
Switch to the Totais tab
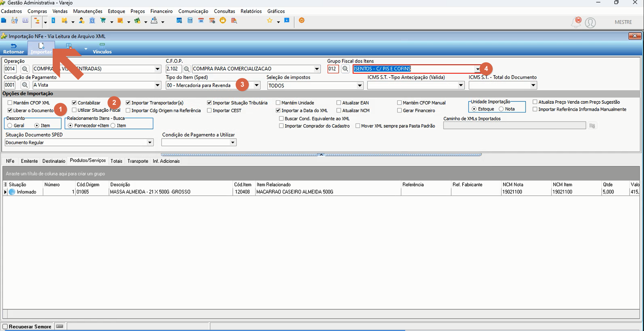coord(116,161)
